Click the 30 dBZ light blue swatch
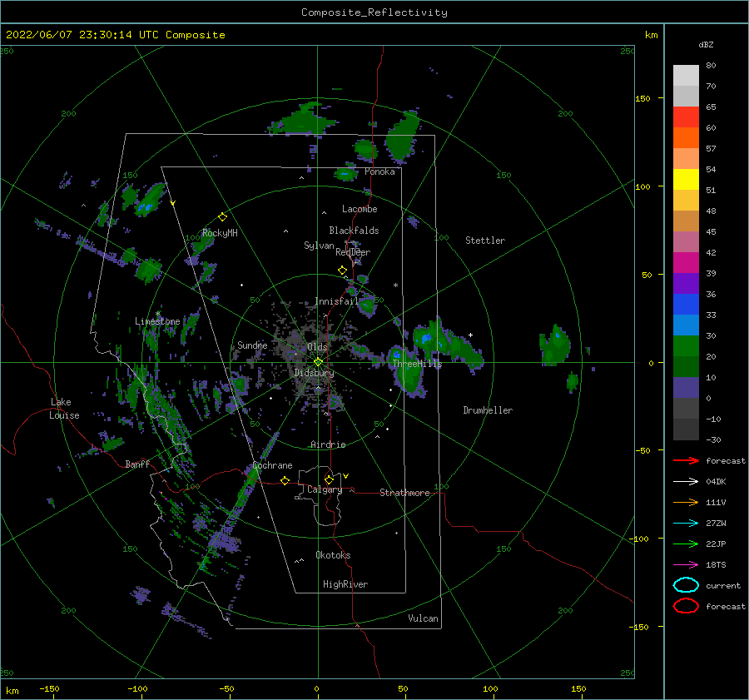 686,325
